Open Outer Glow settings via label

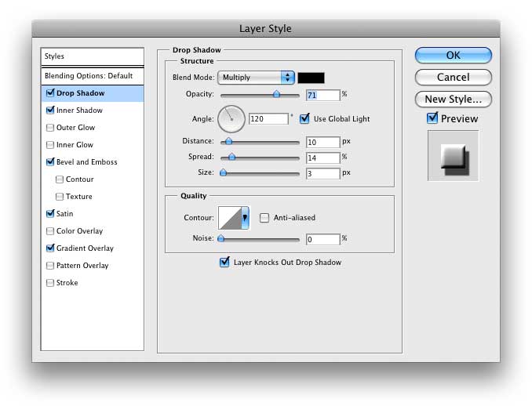point(75,128)
